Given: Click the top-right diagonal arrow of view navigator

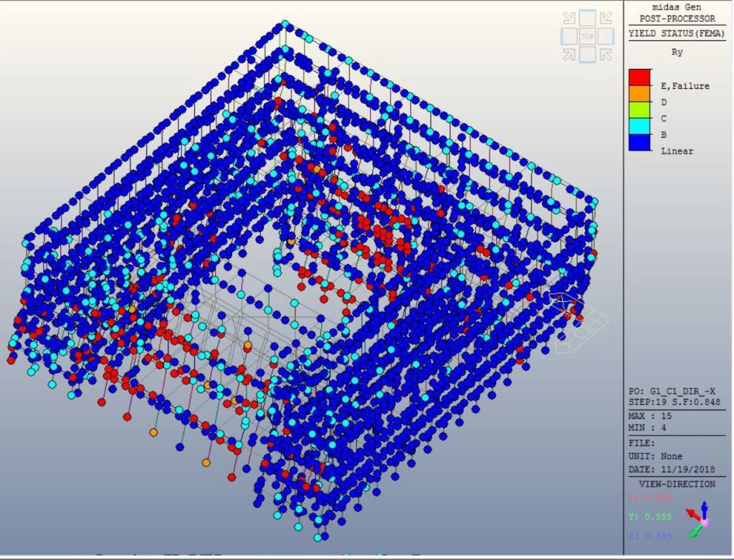Looking at the screenshot, I should (604, 19).
